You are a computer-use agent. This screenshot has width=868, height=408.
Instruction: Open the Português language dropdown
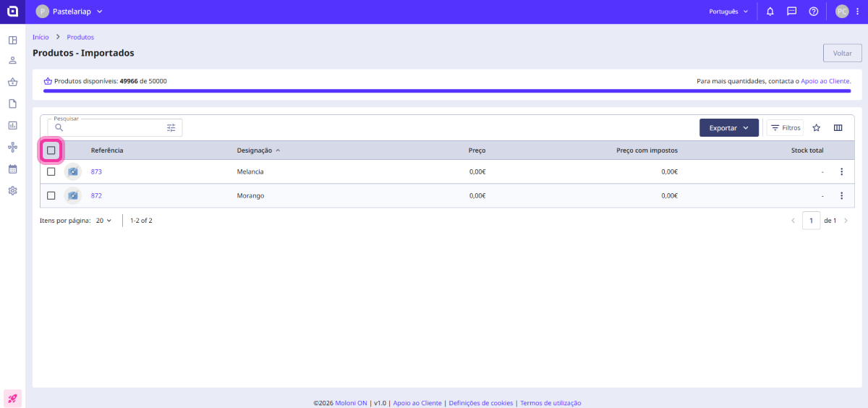pos(729,12)
